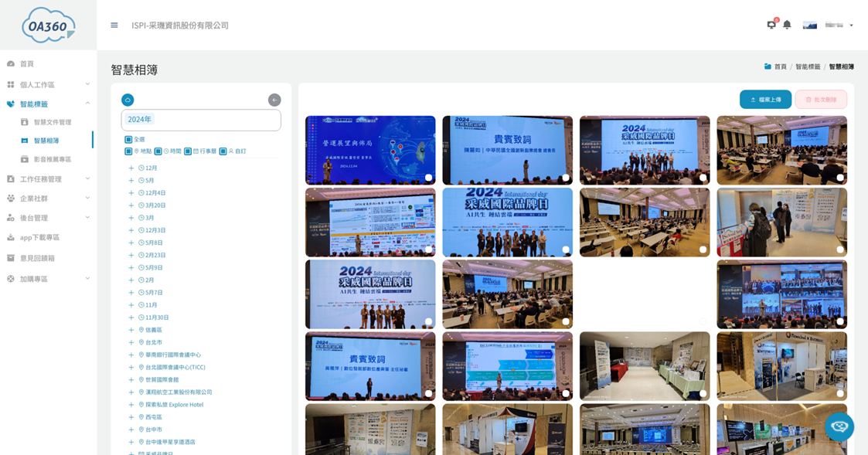This screenshot has width=868, height=455.
Task: Open the 數位發展部 貴賓致詞 stage photo
Action: click(x=370, y=366)
